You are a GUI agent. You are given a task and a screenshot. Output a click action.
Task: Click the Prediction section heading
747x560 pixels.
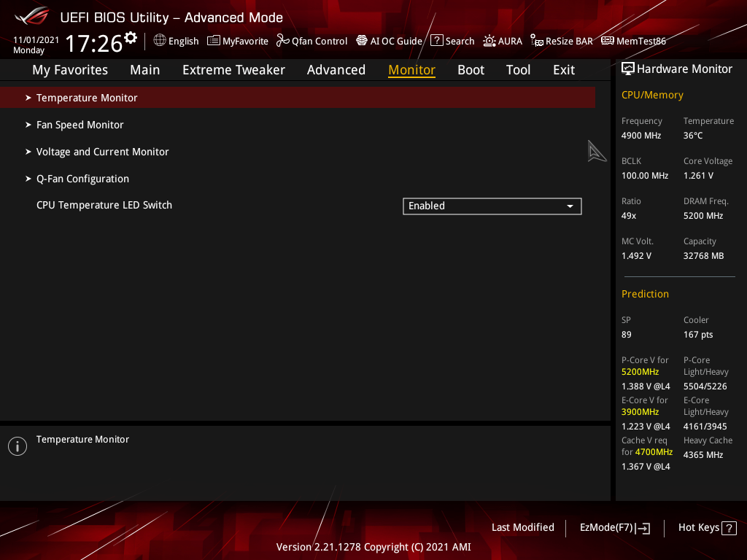point(645,294)
